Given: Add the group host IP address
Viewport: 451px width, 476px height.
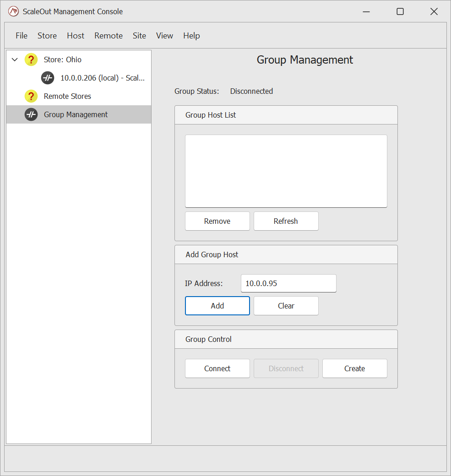Looking at the screenshot, I should 217,306.
